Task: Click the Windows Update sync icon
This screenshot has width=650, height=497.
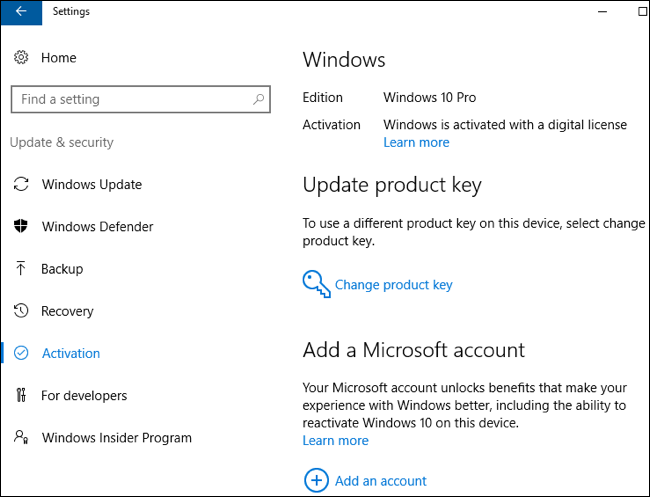Action: [x=21, y=184]
